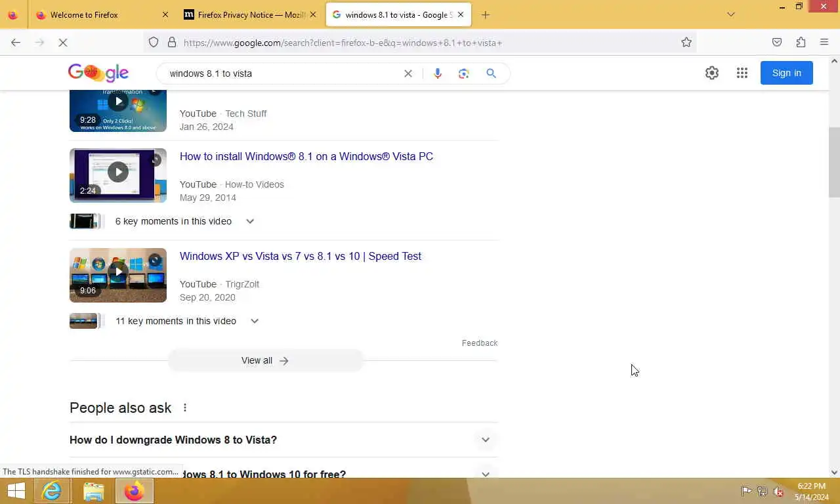Image resolution: width=840 pixels, height=504 pixels.
Task: Click the URL address bar
Action: point(420,43)
